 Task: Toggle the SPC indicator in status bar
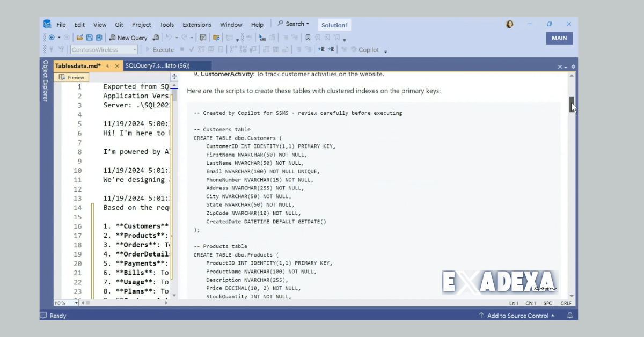[547, 303]
